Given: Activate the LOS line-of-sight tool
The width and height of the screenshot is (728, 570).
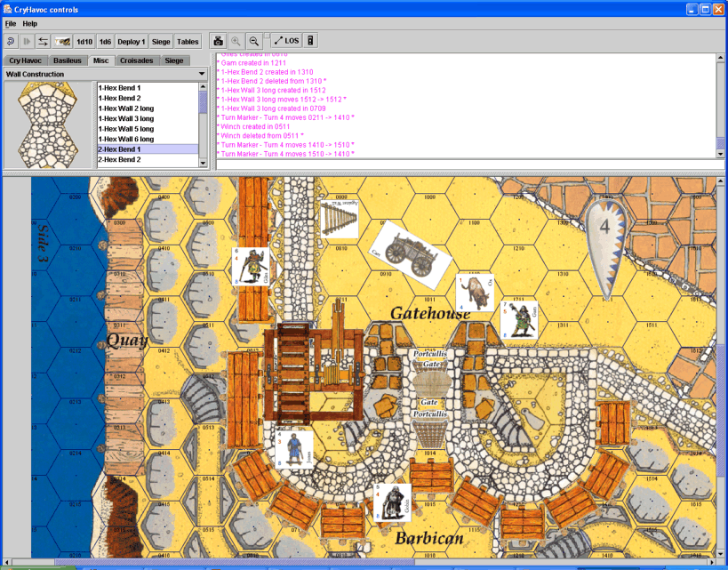Looking at the screenshot, I should (x=286, y=41).
